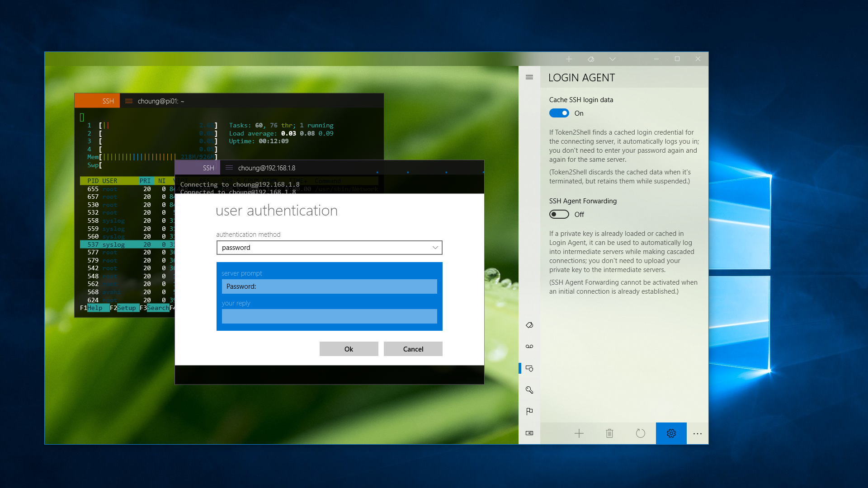Click the trash delete icon in bottom bar
Viewport: 868px width, 488px height.
pos(609,433)
